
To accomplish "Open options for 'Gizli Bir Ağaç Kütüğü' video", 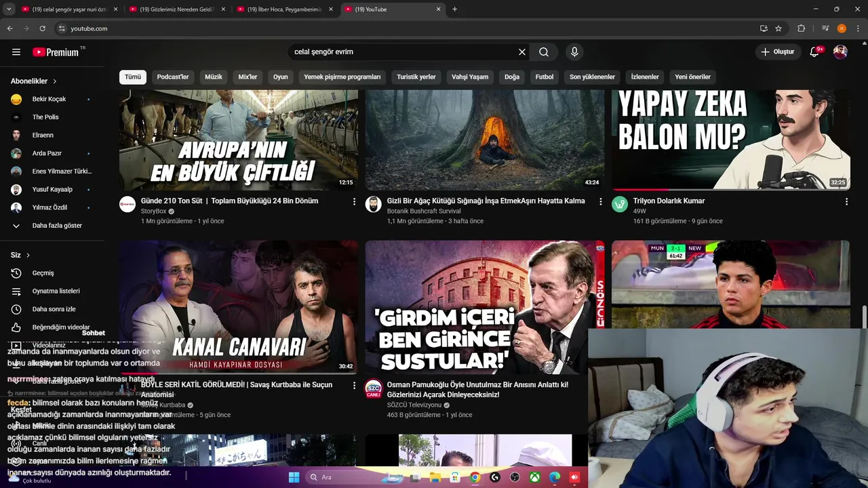I will coord(600,201).
